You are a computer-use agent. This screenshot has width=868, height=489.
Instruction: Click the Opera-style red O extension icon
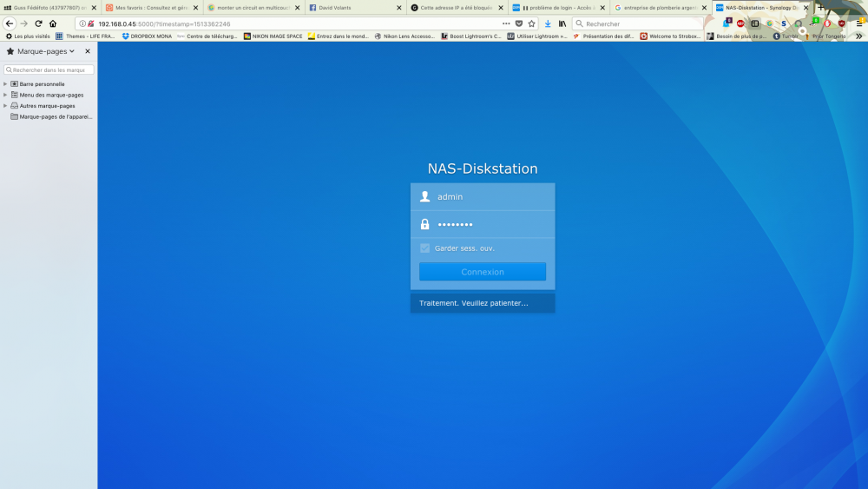point(827,23)
